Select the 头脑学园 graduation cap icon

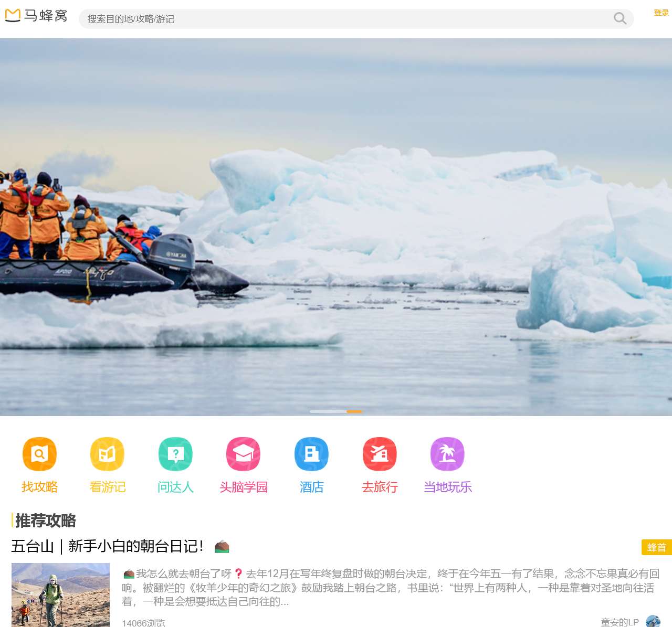click(243, 454)
